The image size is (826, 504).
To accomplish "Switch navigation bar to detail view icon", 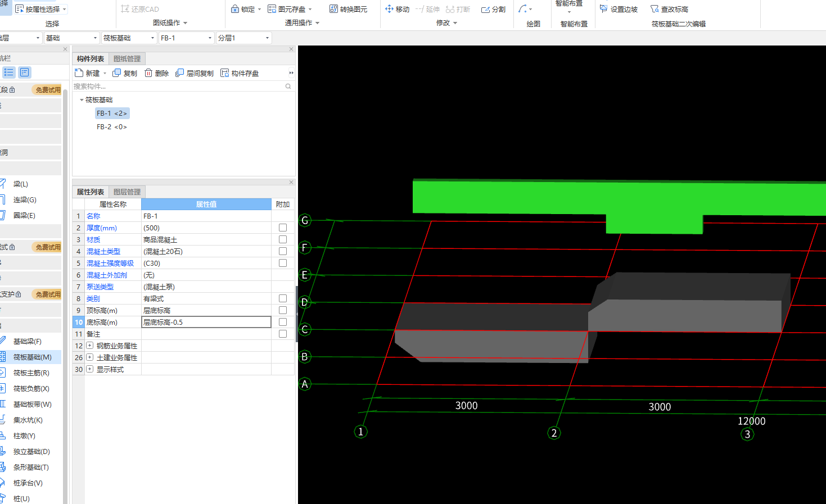I will (24, 72).
